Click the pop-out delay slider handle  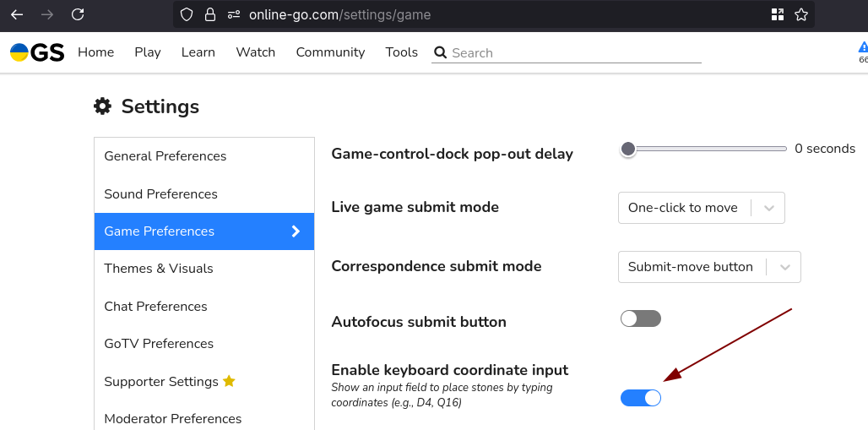(x=627, y=149)
